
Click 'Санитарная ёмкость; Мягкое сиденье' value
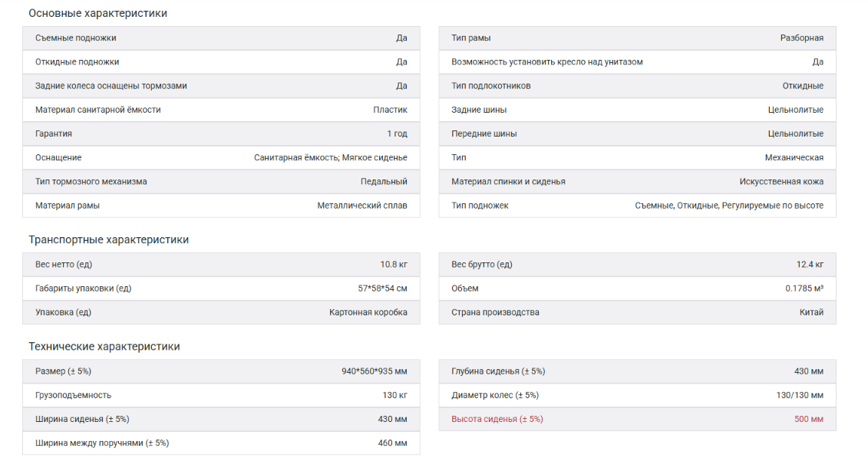(331, 157)
